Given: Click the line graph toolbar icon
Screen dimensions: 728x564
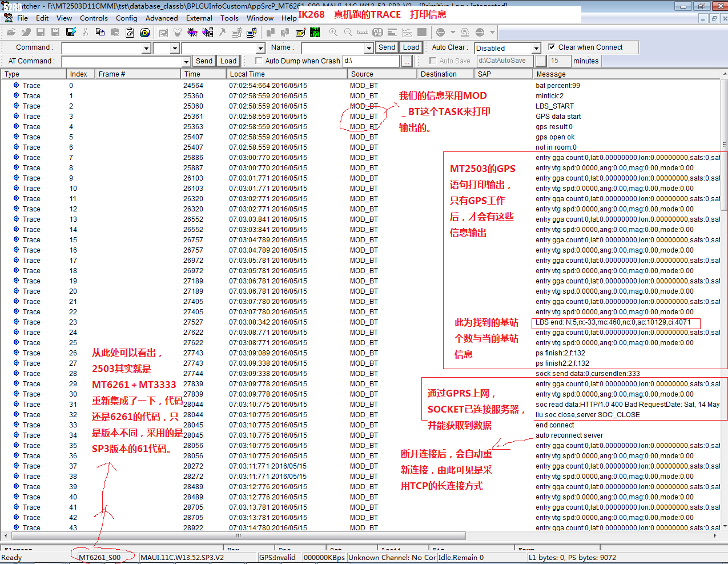Looking at the screenshot, I should pyautogui.click(x=407, y=32).
